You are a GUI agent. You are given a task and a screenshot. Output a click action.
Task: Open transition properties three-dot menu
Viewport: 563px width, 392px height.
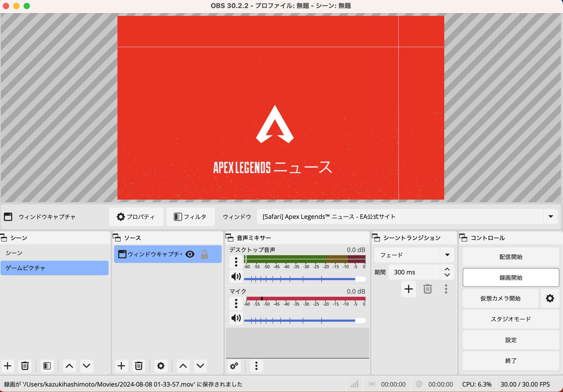pos(446,289)
